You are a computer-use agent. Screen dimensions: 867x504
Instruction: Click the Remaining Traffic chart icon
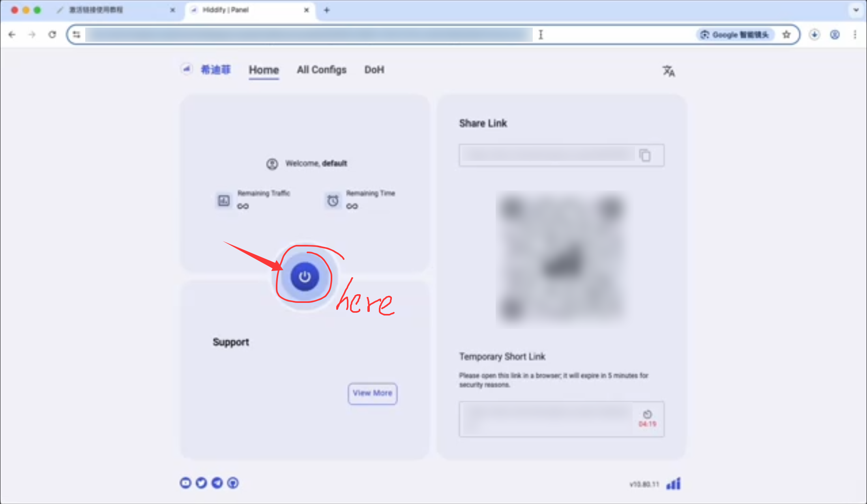coord(224,200)
